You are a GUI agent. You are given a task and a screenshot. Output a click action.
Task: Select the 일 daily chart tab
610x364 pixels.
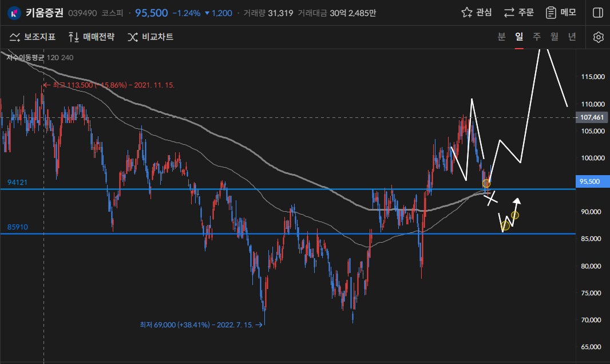tap(519, 37)
